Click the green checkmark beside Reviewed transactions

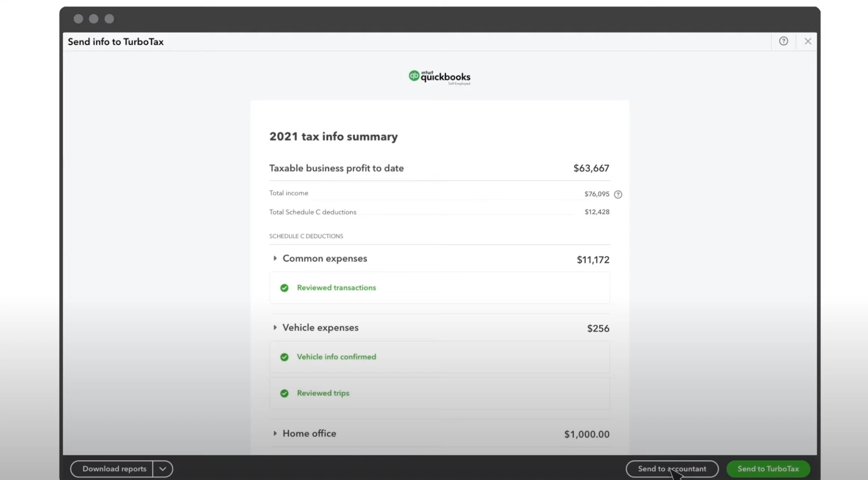coord(285,288)
